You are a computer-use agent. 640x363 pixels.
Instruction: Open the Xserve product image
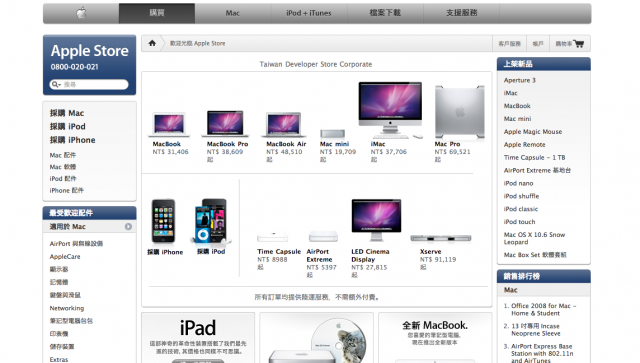click(x=441, y=238)
